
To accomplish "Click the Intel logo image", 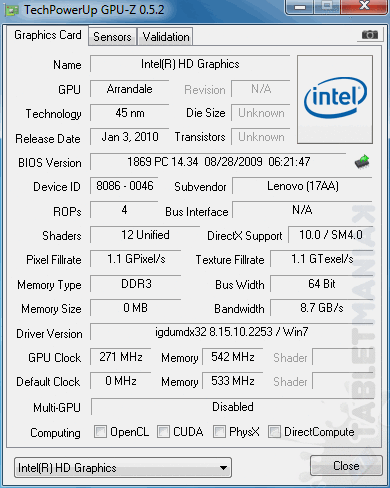I will point(335,99).
